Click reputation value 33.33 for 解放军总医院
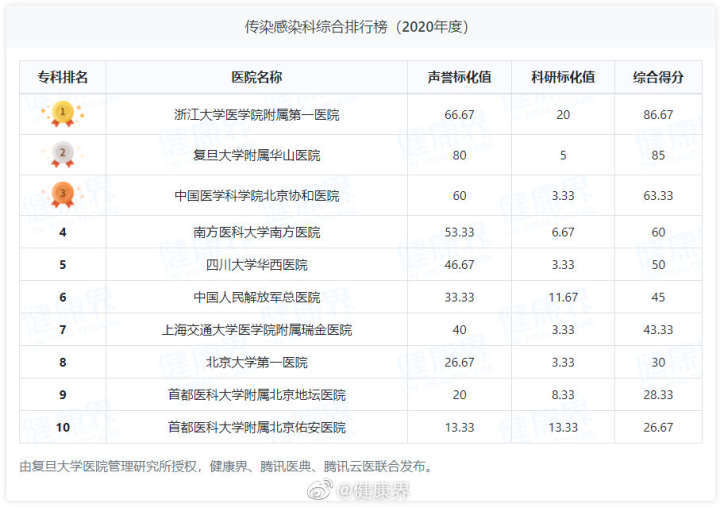 click(459, 297)
